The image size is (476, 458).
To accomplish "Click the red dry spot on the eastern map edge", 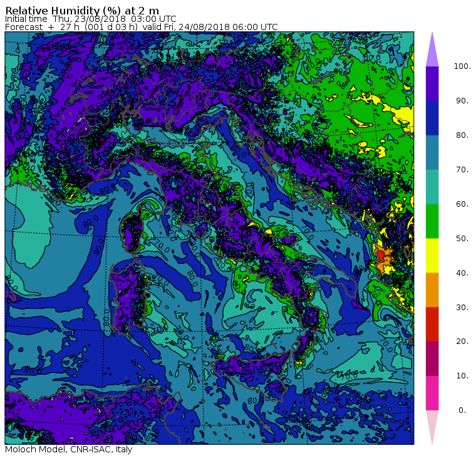I will [381, 256].
